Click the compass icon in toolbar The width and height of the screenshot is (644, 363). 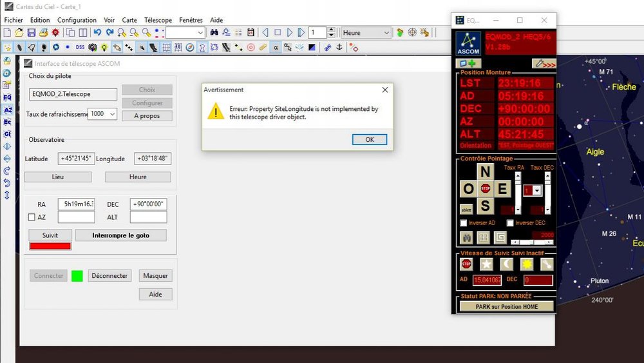pyautogui.click(x=190, y=47)
